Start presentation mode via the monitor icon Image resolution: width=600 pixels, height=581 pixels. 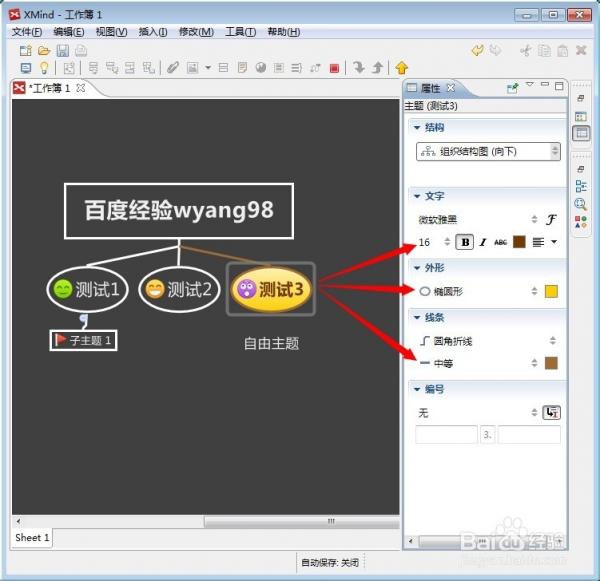26,68
